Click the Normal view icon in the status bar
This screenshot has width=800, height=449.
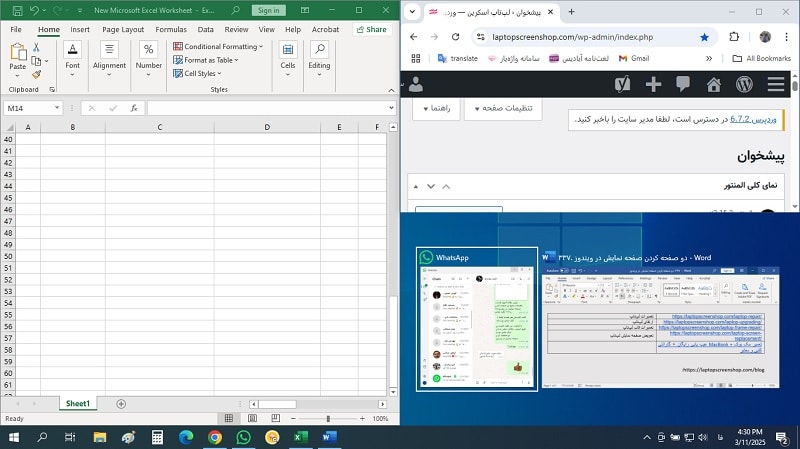coord(229,418)
